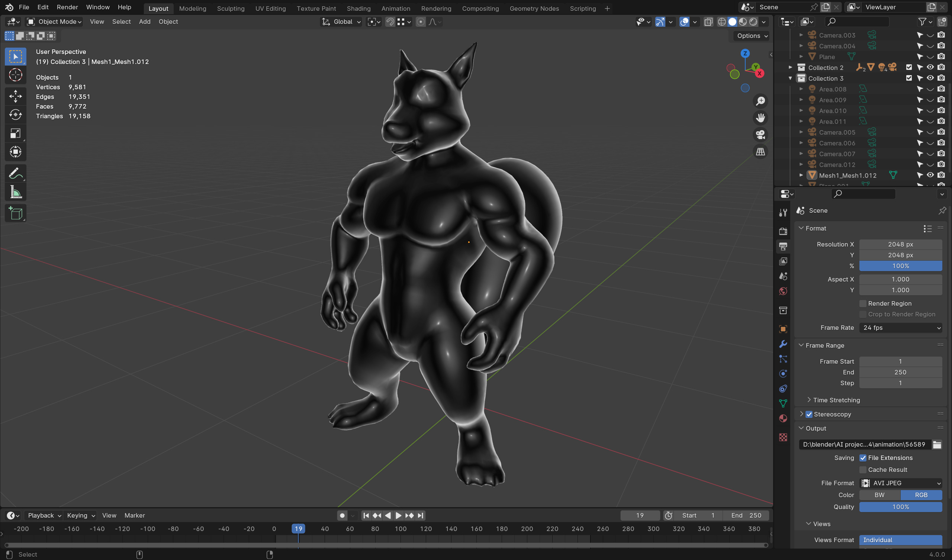Viewport: 952px width, 560px height.
Task: Open the File menu
Action: pos(24,7)
